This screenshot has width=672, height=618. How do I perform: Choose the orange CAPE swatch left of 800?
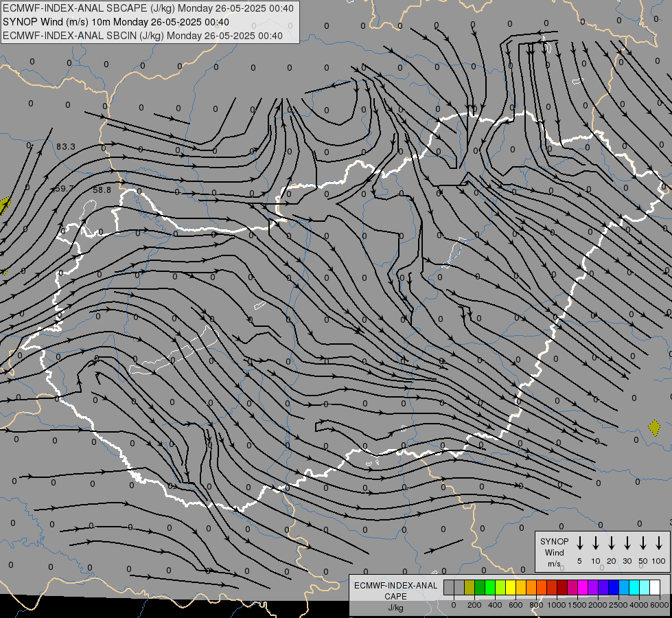click(531, 587)
